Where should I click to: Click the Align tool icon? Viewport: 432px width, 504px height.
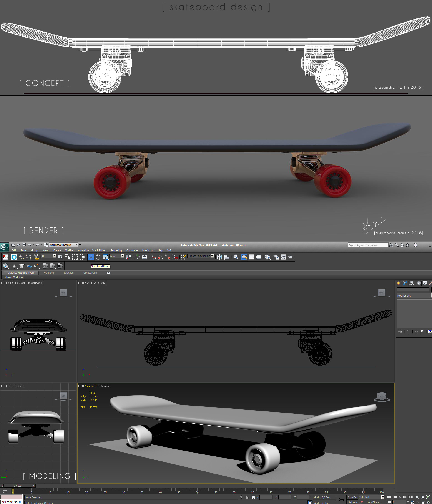coord(227,257)
